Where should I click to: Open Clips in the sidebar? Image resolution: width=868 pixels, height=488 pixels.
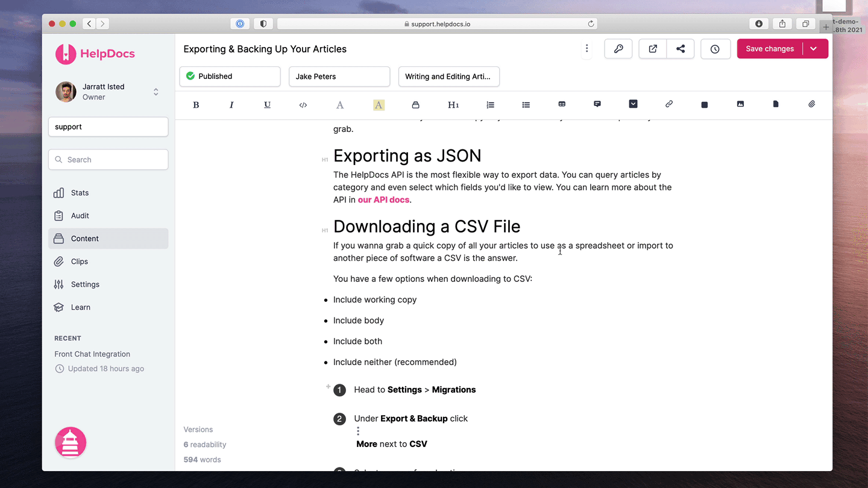pyautogui.click(x=108, y=261)
